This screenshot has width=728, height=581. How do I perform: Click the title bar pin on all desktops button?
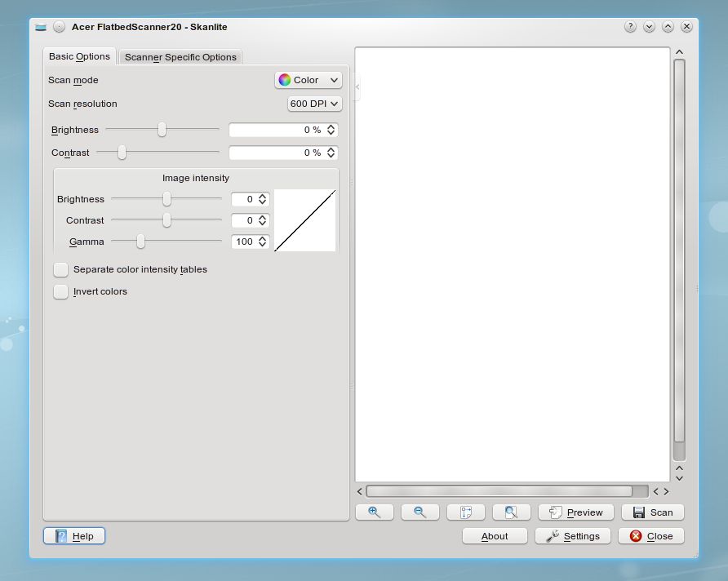[59, 27]
